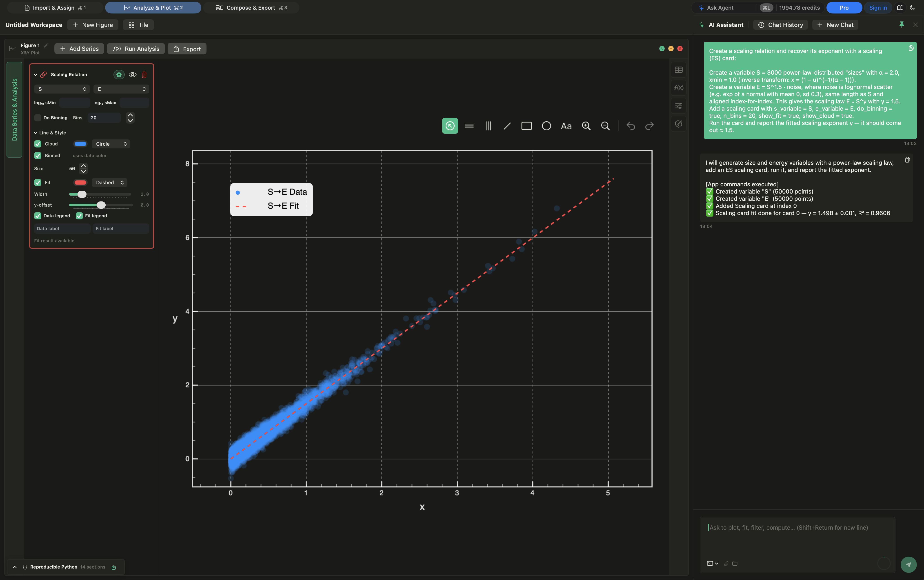The width and height of the screenshot is (924, 580).
Task: Click the Export button in Figure 1
Action: pyautogui.click(x=187, y=49)
